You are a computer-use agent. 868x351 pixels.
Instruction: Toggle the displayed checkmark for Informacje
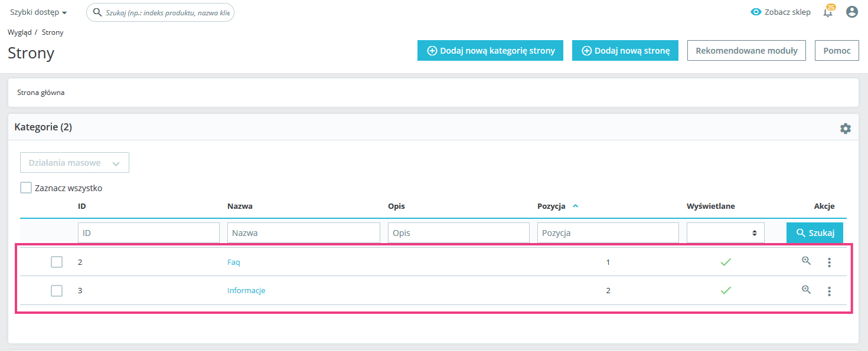pyautogui.click(x=726, y=291)
